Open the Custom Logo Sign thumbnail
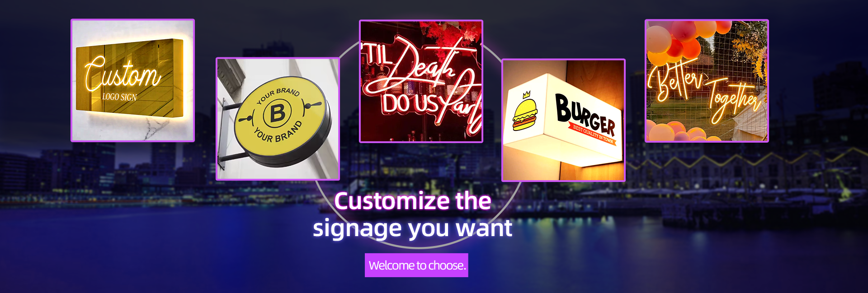The image size is (868, 293). point(133,80)
